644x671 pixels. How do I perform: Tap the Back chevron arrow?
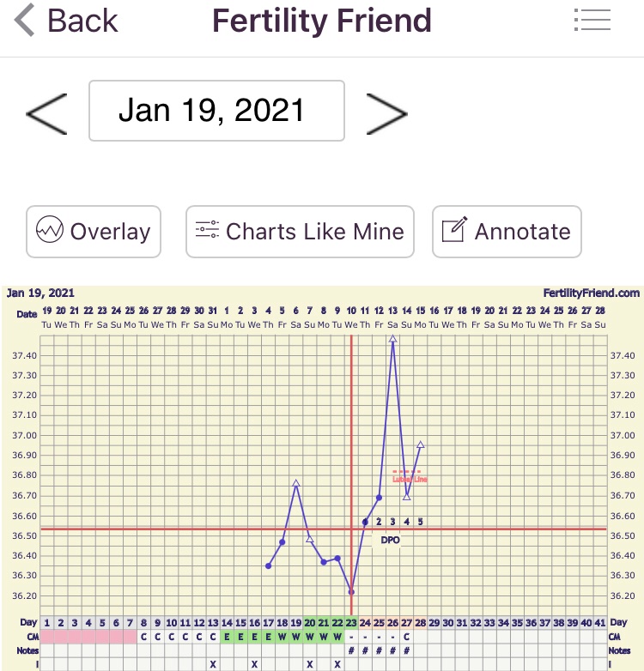coord(26,21)
